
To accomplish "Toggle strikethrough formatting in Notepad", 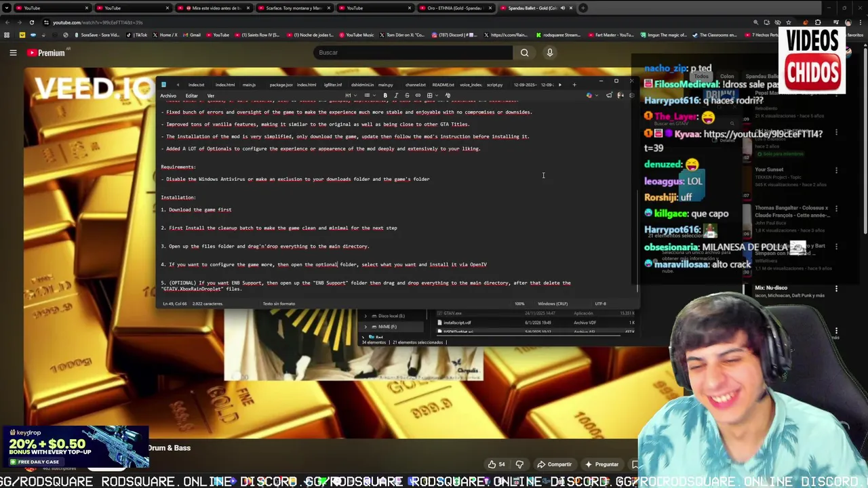I will pyautogui.click(x=407, y=96).
